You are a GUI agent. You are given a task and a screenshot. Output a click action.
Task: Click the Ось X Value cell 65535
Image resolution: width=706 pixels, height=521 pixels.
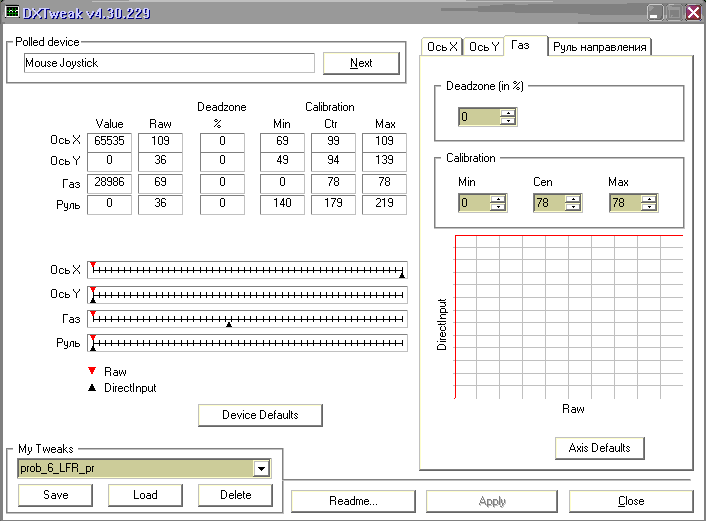coord(109,141)
